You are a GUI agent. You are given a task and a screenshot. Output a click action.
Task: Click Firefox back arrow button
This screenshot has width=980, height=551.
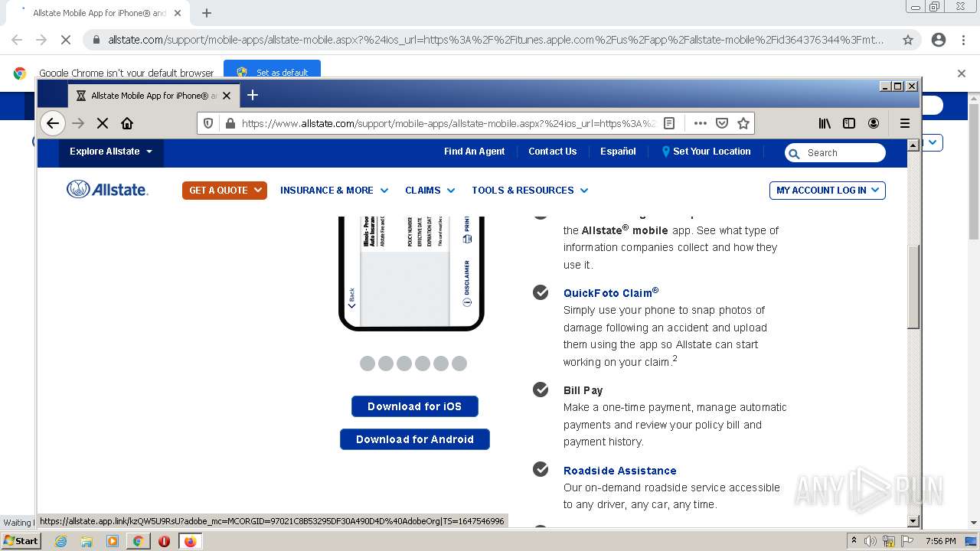(x=52, y=123)
